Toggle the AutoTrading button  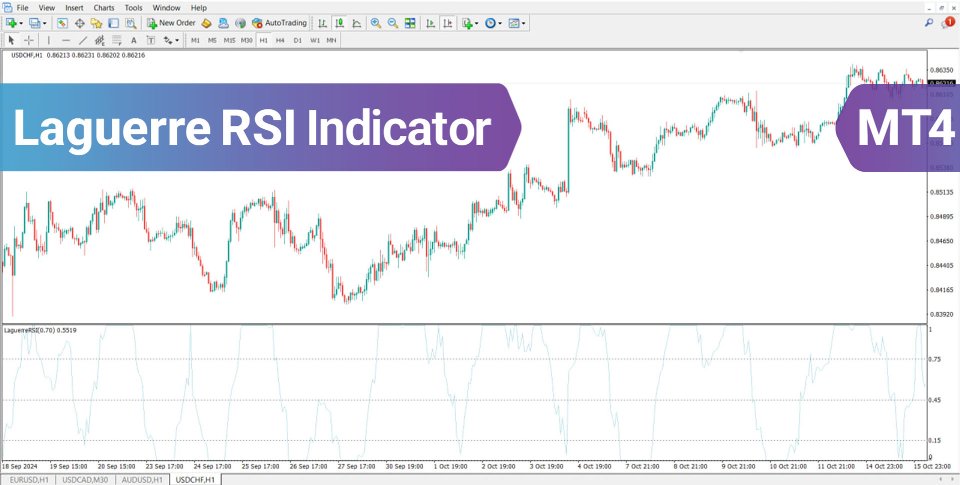[x=279, y=23]
